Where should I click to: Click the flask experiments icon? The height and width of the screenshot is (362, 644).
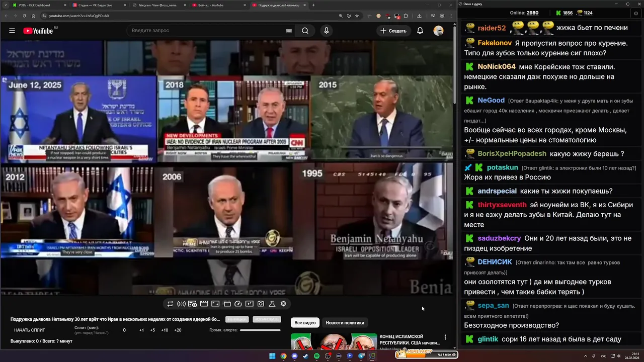(272, 304)
